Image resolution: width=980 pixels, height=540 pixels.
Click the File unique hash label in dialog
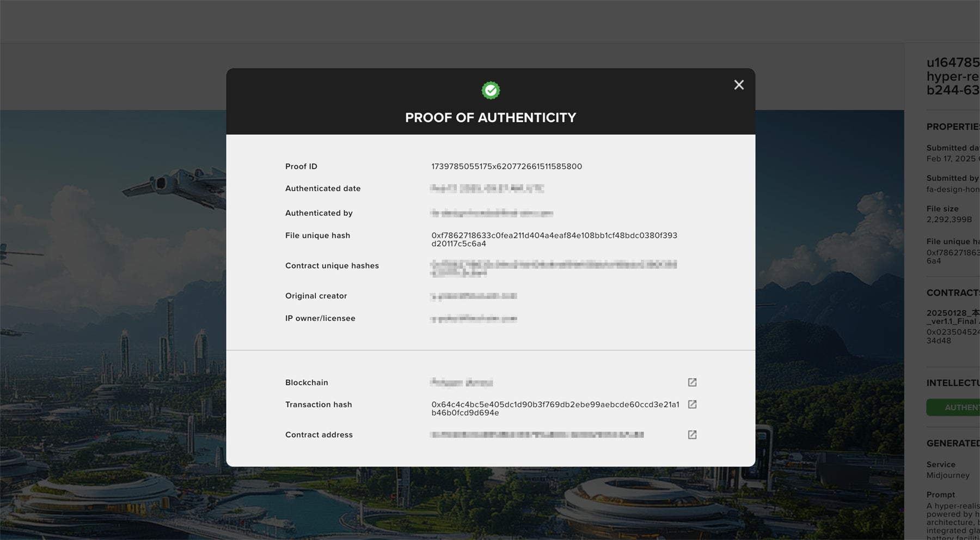click(317, 235)
